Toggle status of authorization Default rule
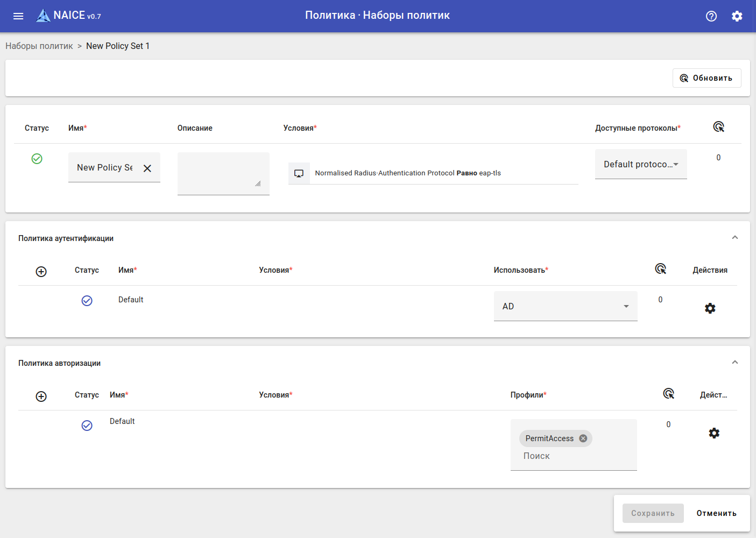The height and width of the screenshot is (538, 756). (x=87, y=426)
